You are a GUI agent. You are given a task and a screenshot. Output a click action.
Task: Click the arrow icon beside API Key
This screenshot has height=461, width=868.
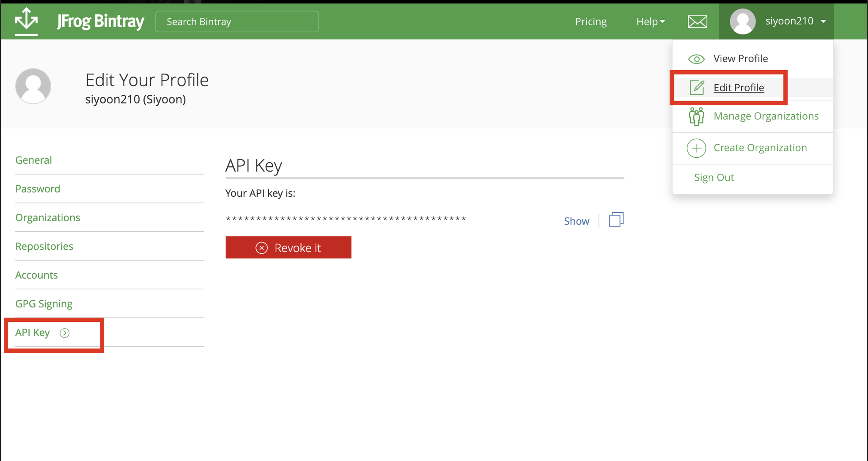click(65, 333)
